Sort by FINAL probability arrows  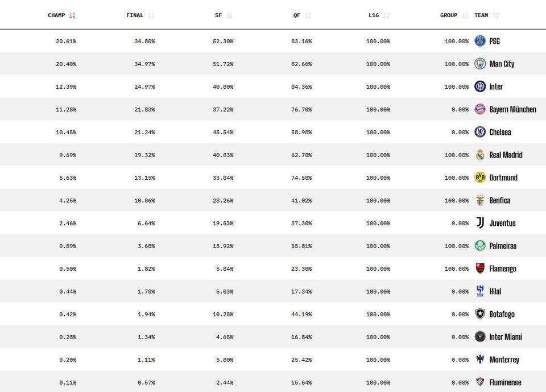(x=151, y=16)
